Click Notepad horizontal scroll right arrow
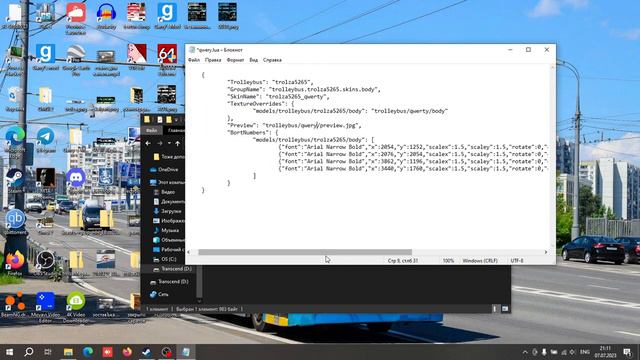 [546, 252]
